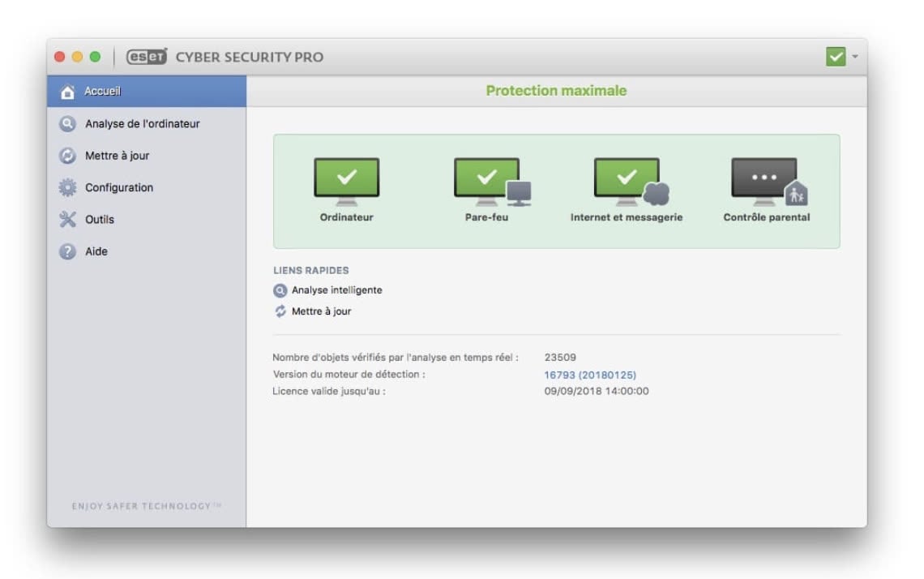Launch Analyse intelligente quick link
This screenshot has width=924, height=579.
point(336,290)
